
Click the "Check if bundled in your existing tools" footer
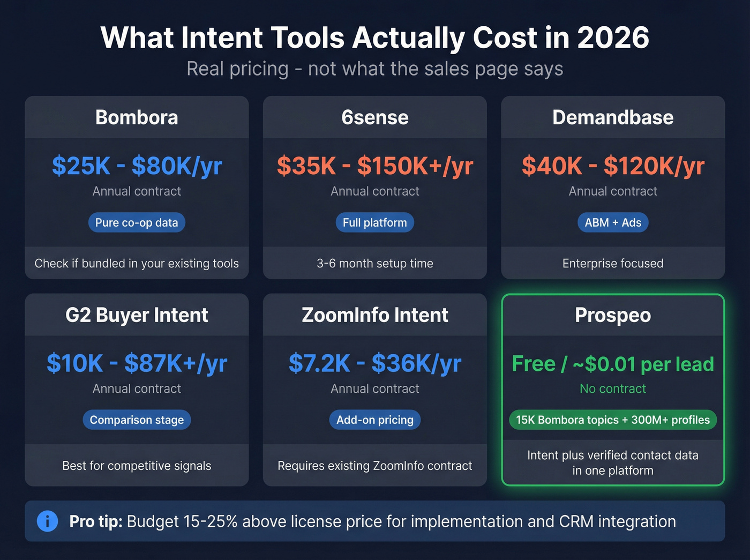click(x=137, y=263)
